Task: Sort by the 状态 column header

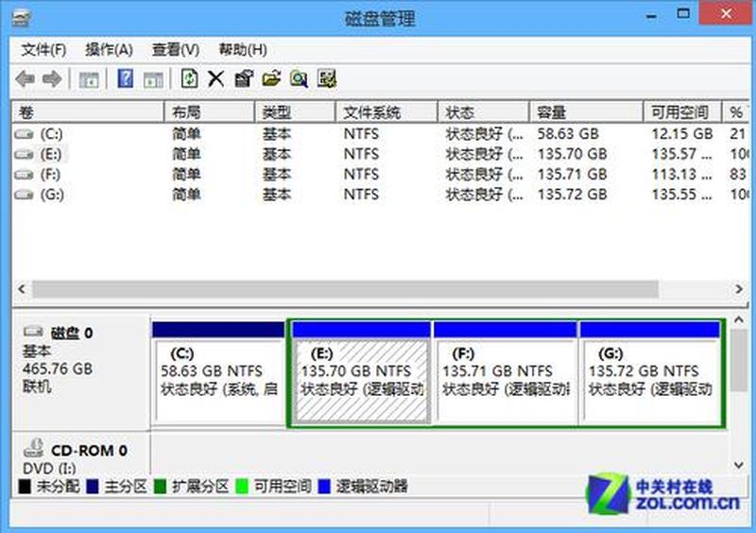Action: click(x=484, y=112)
